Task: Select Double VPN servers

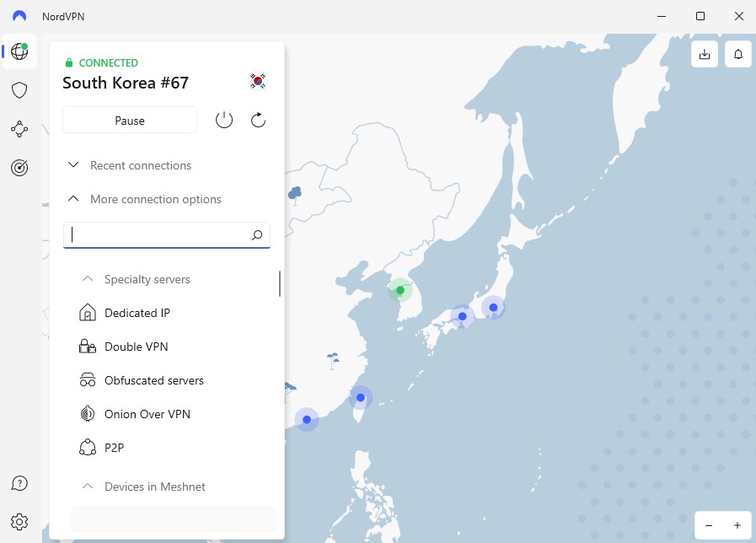Action: coord(136,347)
